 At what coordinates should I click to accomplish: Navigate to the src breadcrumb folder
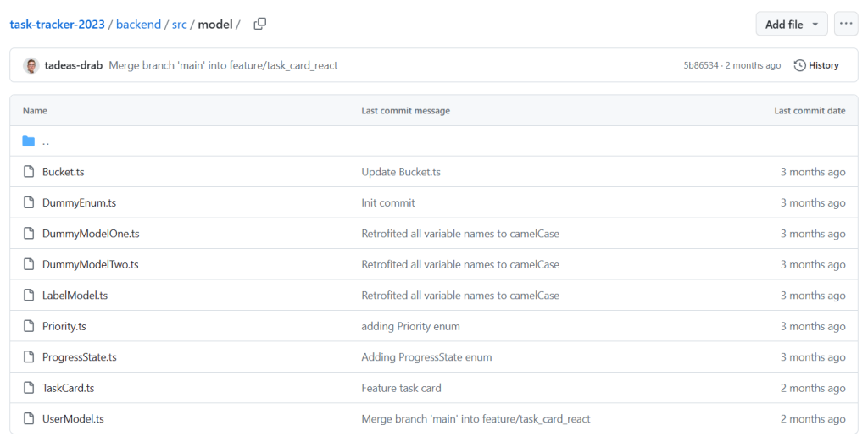179,25
